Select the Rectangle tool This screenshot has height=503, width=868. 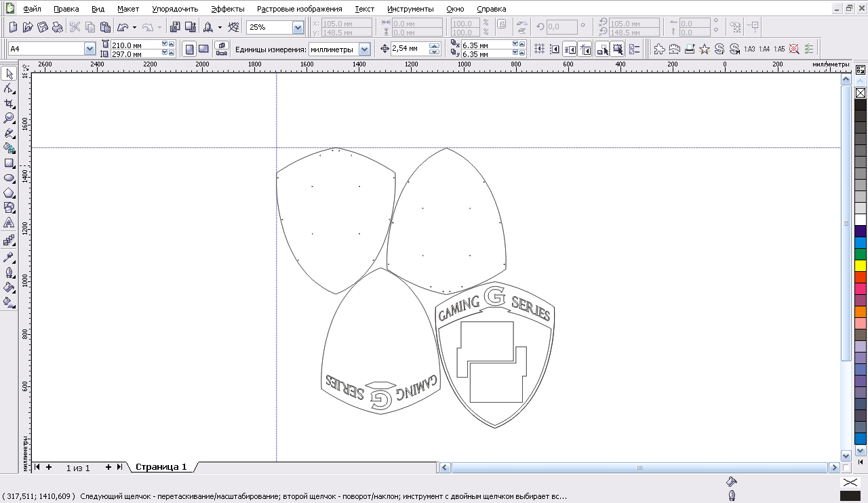(x=9, y=163)
